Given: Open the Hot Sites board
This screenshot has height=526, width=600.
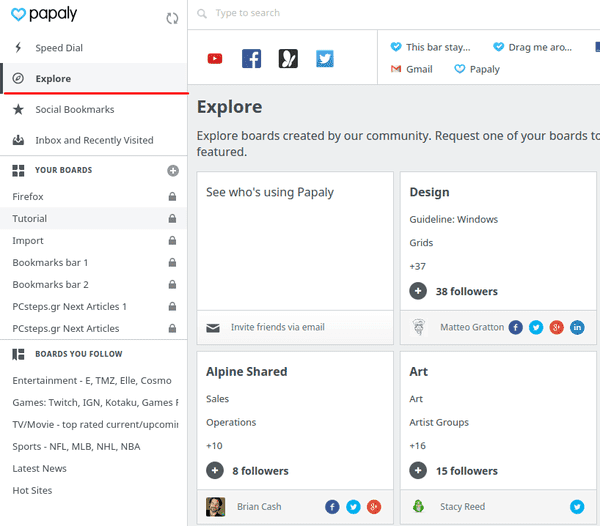Looking at the screenshot, I should pos(32,490).
